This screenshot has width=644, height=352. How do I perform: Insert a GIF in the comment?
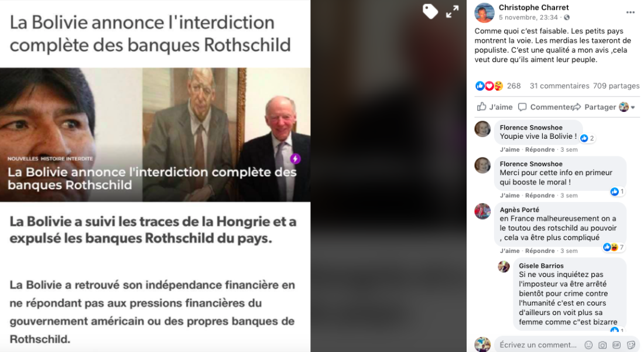point(616,345)
